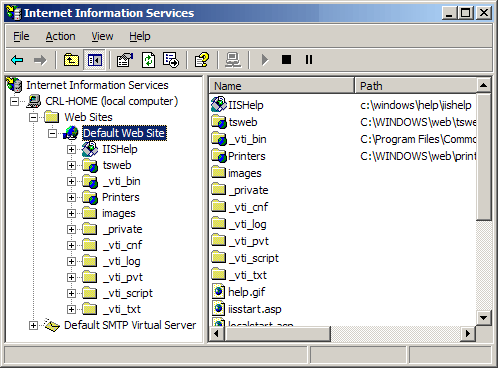Expand the _private tree node

click(71, 229)
